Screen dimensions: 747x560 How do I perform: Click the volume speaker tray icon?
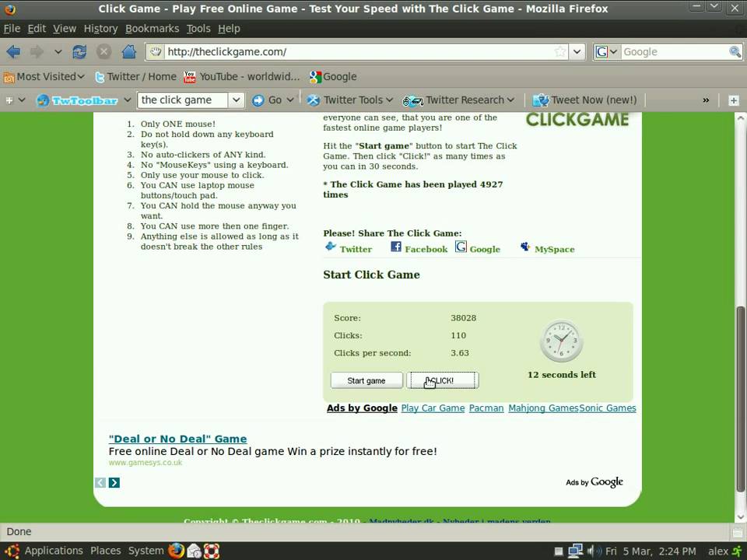(593, 551)
